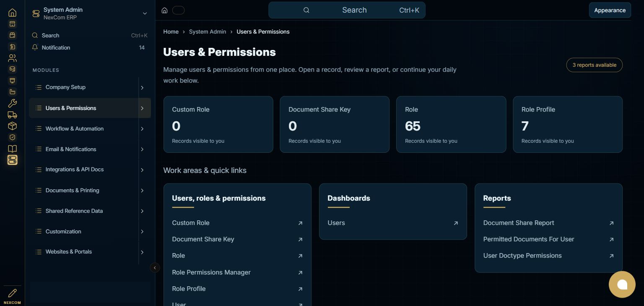Expand the Integrations & API Docs chevron

142,170
